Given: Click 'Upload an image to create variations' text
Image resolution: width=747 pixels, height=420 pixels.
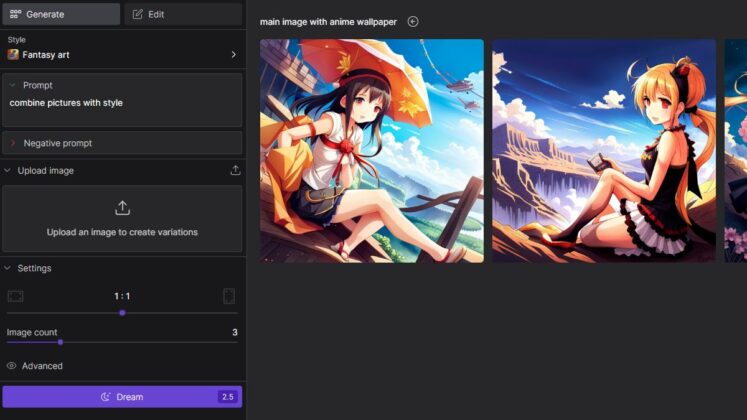Looking at the screenshot, I should coord(122,232).
